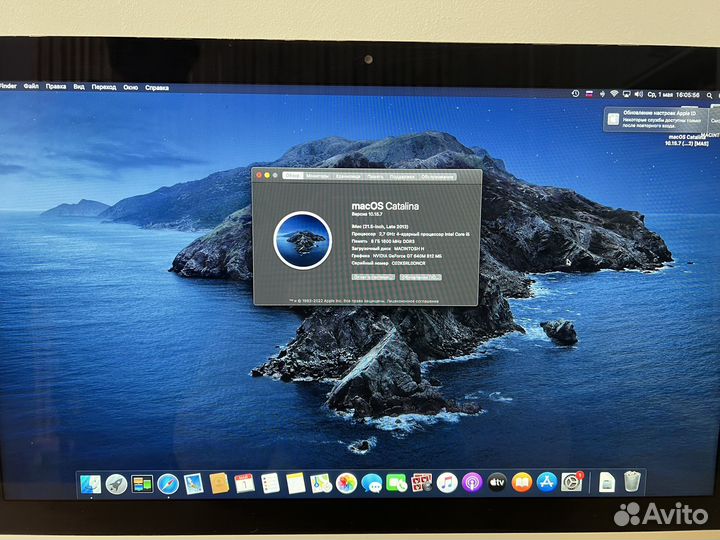This screenshot has height=540, width=720.
Task: Click the "macOS Catalina" title in the About window
Action: [385, 206]
